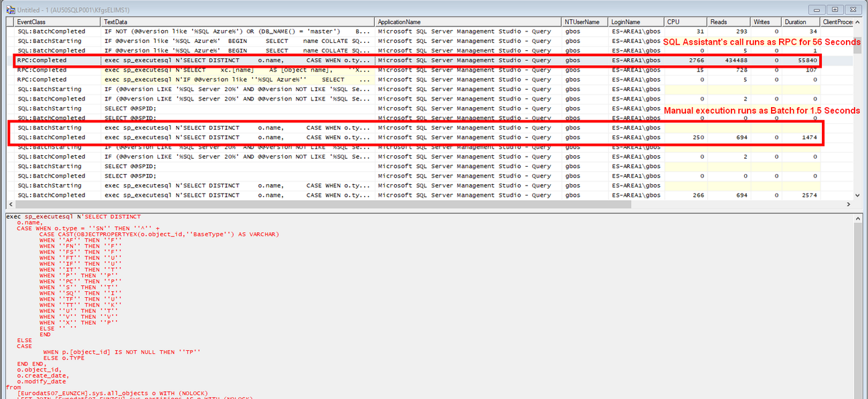Click the trace grid's scroll up arrow
Image resolution: width=868 pixels, height=399 pixels.
click(859, 22)
